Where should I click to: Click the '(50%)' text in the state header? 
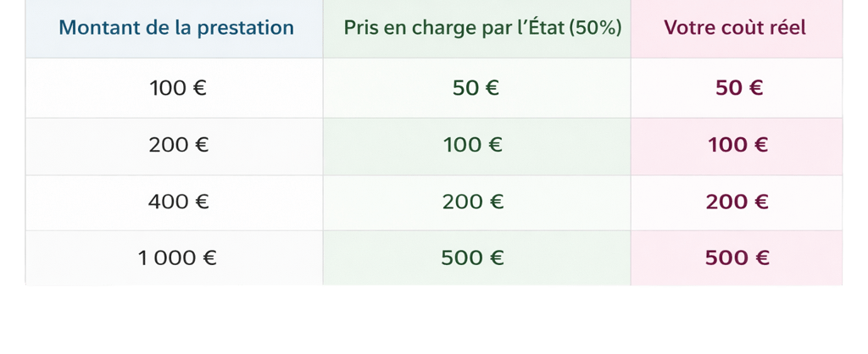tap(596, 28)
